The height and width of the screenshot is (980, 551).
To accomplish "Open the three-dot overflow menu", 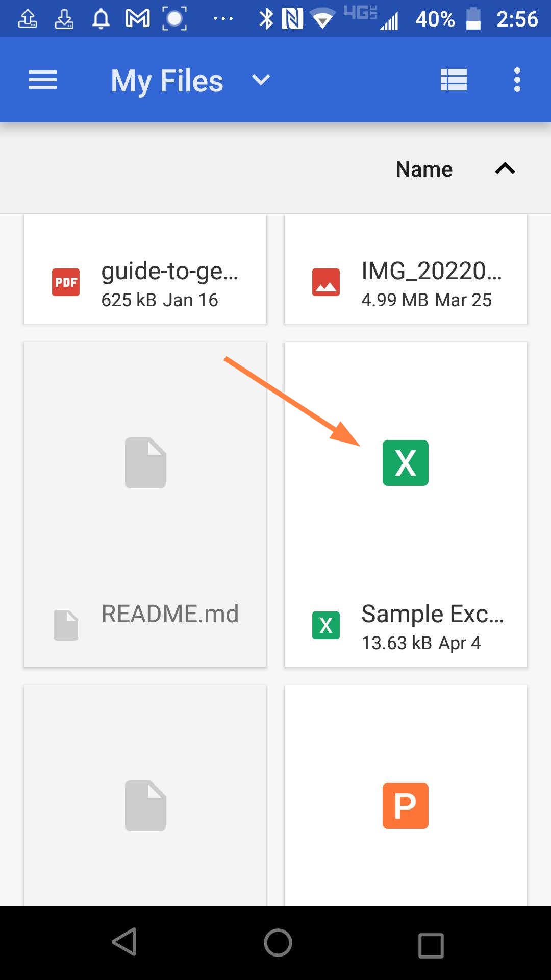I will [517, 80].
